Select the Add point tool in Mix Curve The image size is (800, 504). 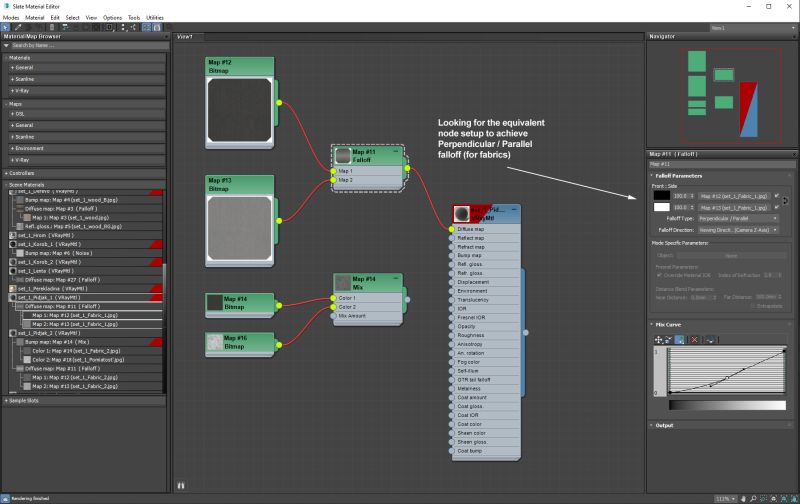tap(679, 340)
